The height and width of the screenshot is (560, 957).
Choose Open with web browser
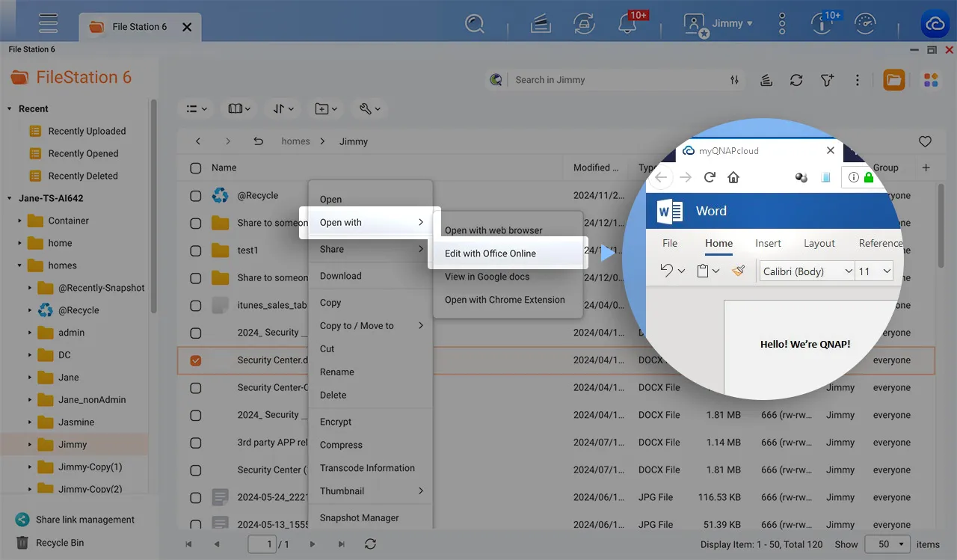(x=507, y=230)
